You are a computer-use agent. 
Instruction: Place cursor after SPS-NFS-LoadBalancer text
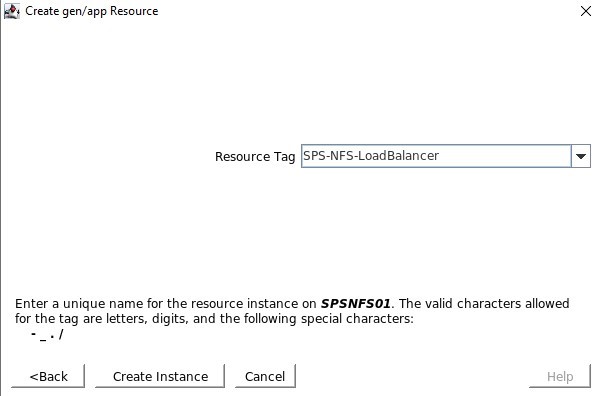[440, 156]
